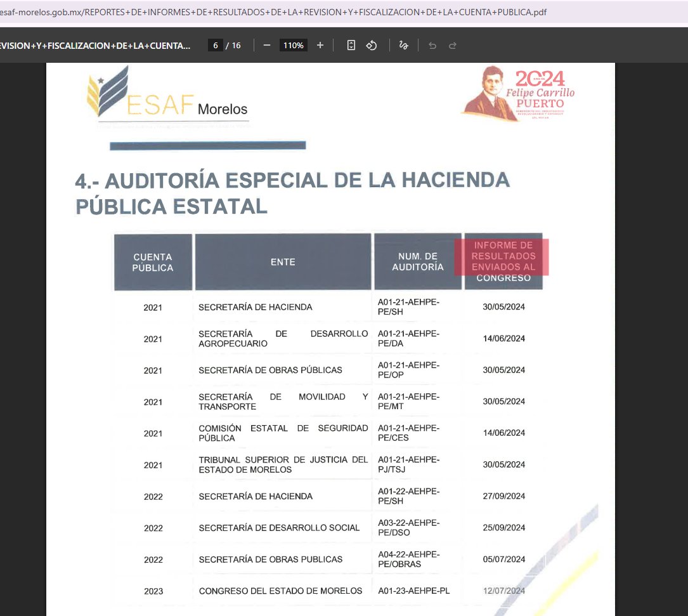Open the draw annotation tool
Viewport: 688px width, 616px height.
(404, 45)
